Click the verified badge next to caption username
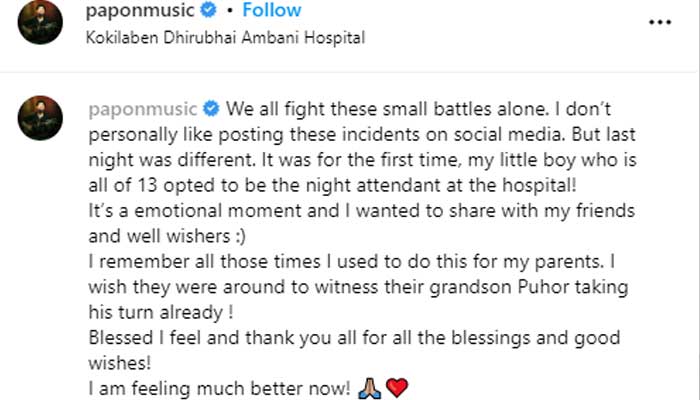The height and width of the screenshot is (400, 700). (211, 107)
